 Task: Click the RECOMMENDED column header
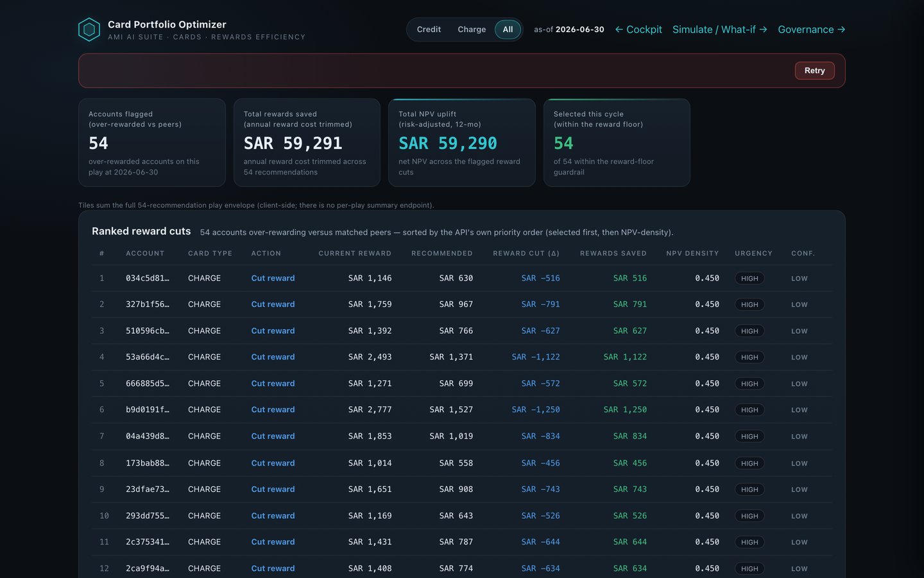point(442,254)
